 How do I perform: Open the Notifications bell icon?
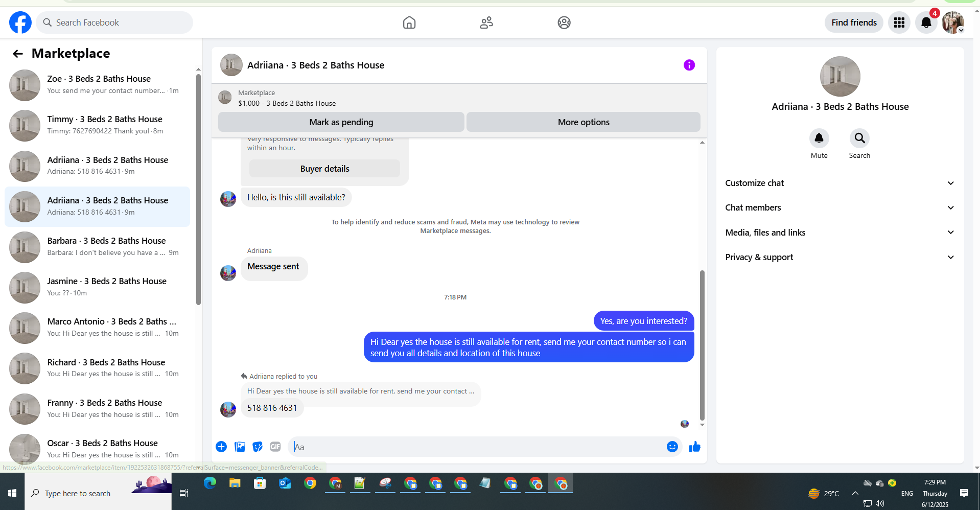926,22
